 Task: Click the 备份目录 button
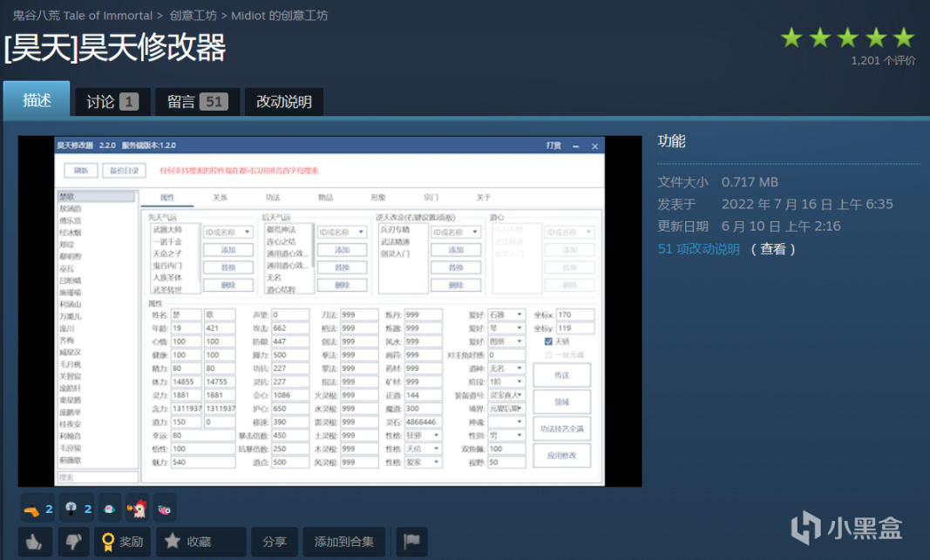[x=124, y=171]
